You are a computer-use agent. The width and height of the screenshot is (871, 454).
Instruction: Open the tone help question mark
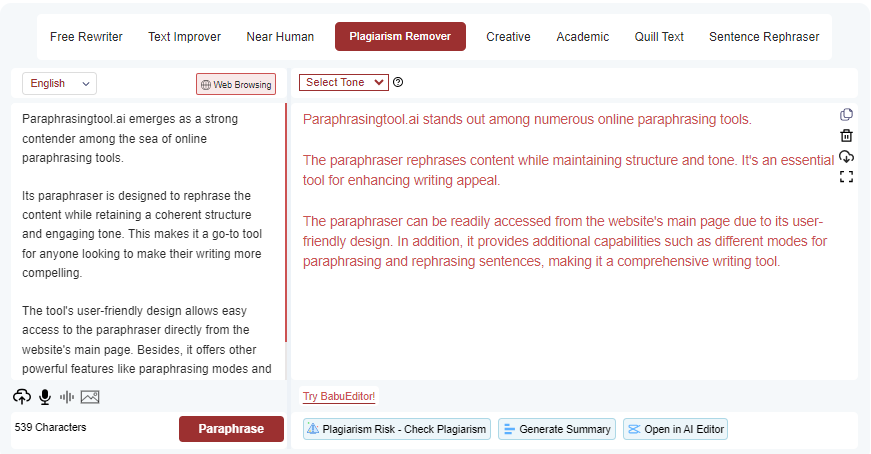pyautogui.click(x=398, y=82)
